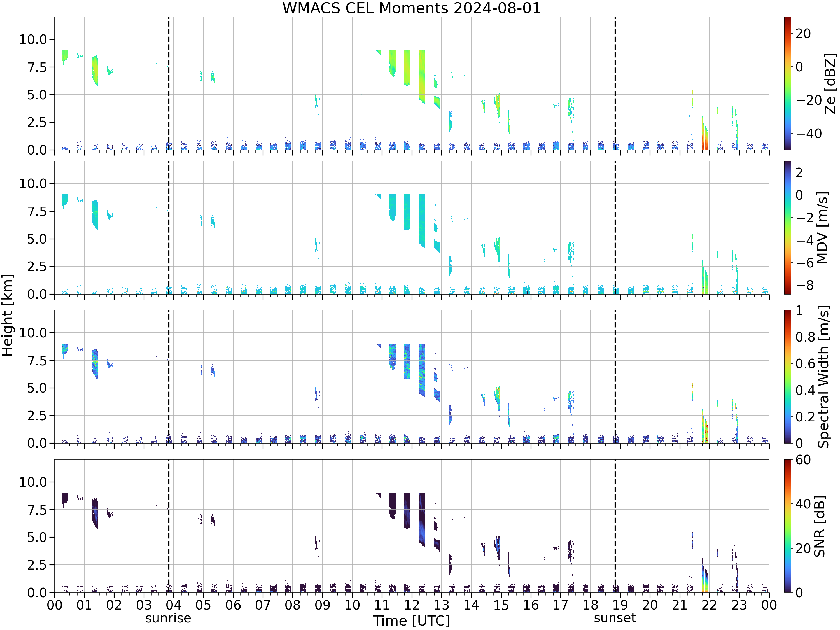
Task: Click the sunset label below the axis
Action: tap(615, 618)
